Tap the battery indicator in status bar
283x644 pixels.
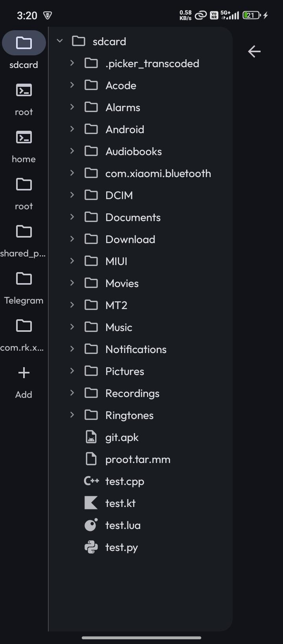tap(252, 15)
